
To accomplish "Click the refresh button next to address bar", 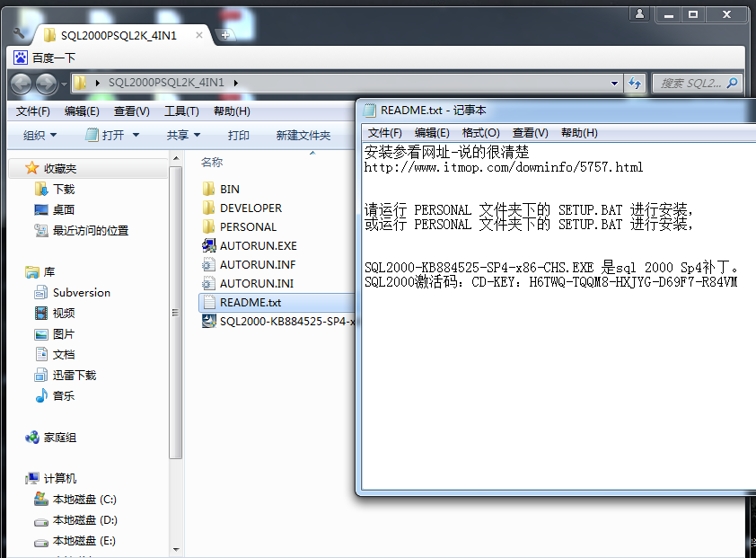I will (x=635, y=84).
